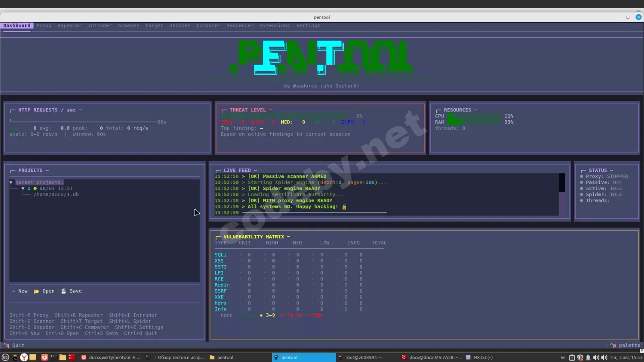Viewport: 644px width, 362px height.
Task: Click the Proxy status indicator dot
Action: pos(582,177)
